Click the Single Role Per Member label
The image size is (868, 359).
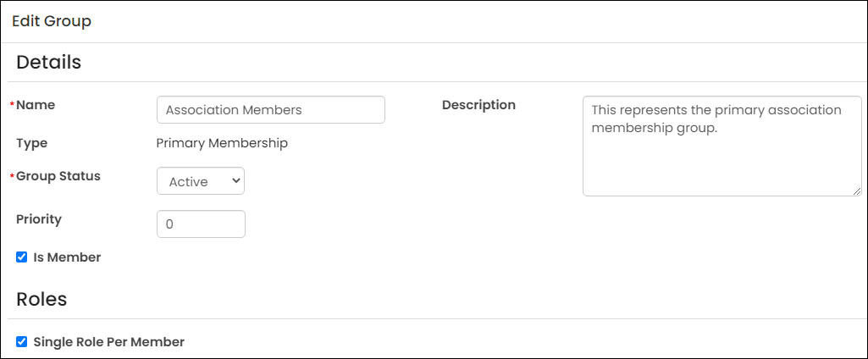pos(109,342)
